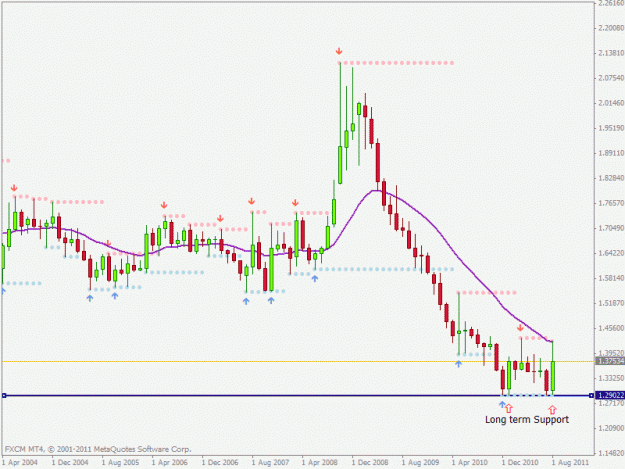Click the '1 Apr 2008' date label

(320, 462)
